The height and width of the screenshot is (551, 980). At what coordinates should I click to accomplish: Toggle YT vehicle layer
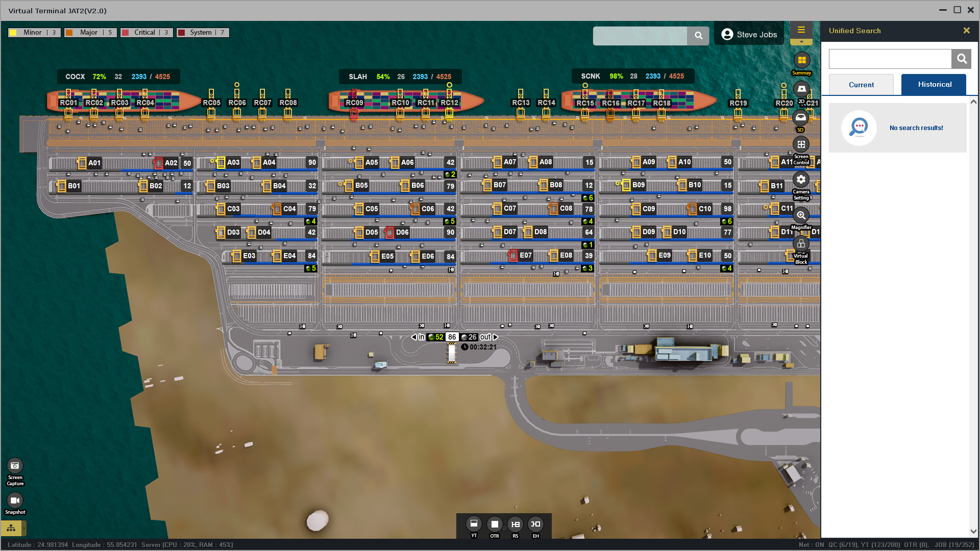[x=474, y=524]
